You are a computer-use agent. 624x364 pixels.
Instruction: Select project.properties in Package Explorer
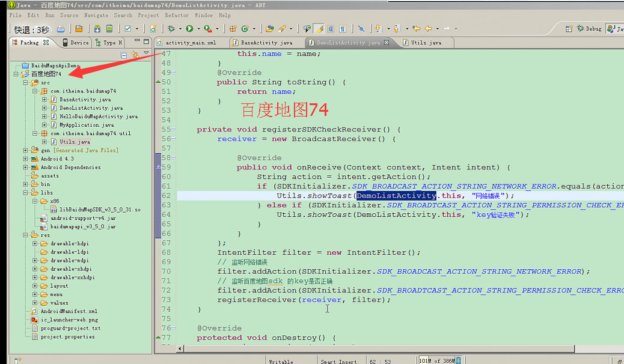click(x=68, y=336)
